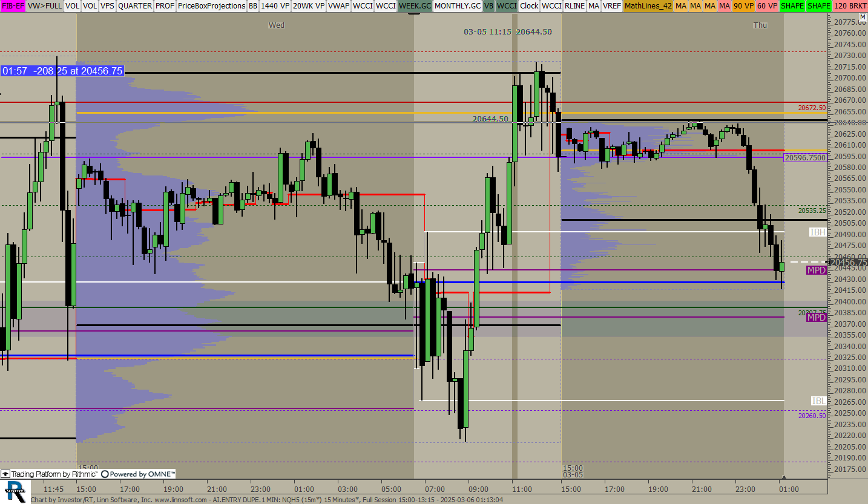
Task: Click the blue countdown info box showing -208.25
Action: [62, 71]
